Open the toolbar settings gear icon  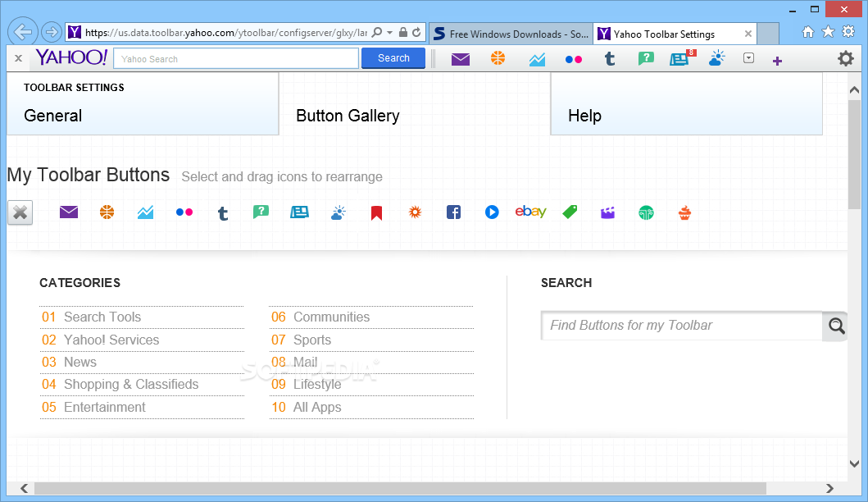[x=845, y=58]
